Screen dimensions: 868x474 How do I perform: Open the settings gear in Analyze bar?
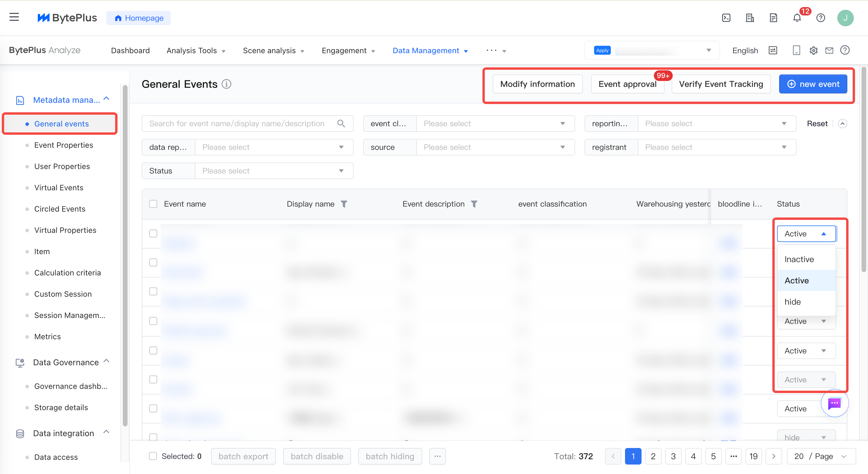click(813, 51)
